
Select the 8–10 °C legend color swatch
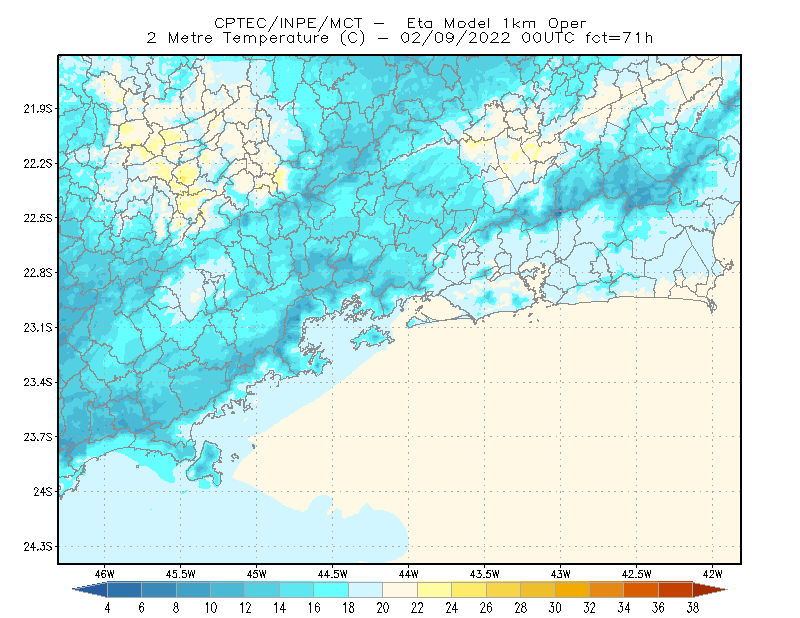(x=193, y=590)
